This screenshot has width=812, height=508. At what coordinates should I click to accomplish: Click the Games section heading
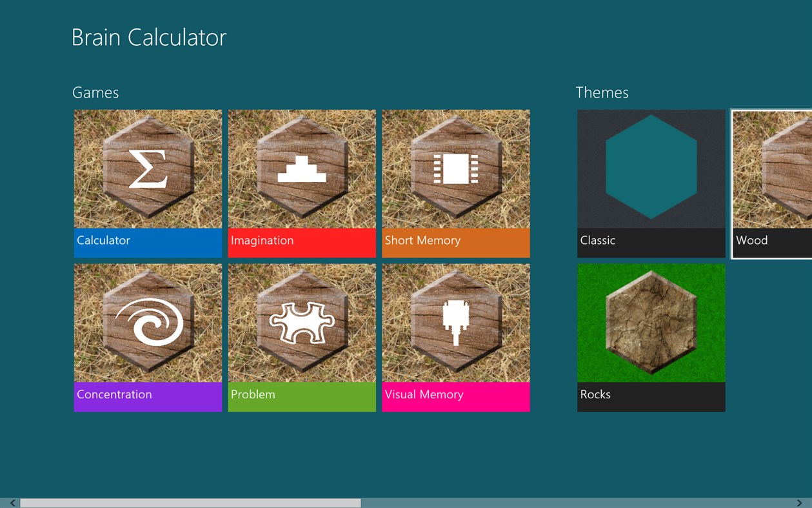point(95,92)
